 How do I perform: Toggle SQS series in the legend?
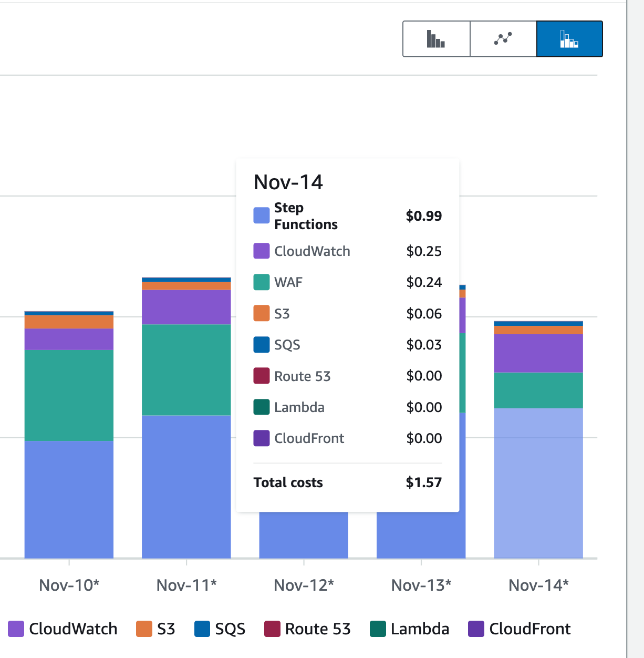click(x=220, y=629)
